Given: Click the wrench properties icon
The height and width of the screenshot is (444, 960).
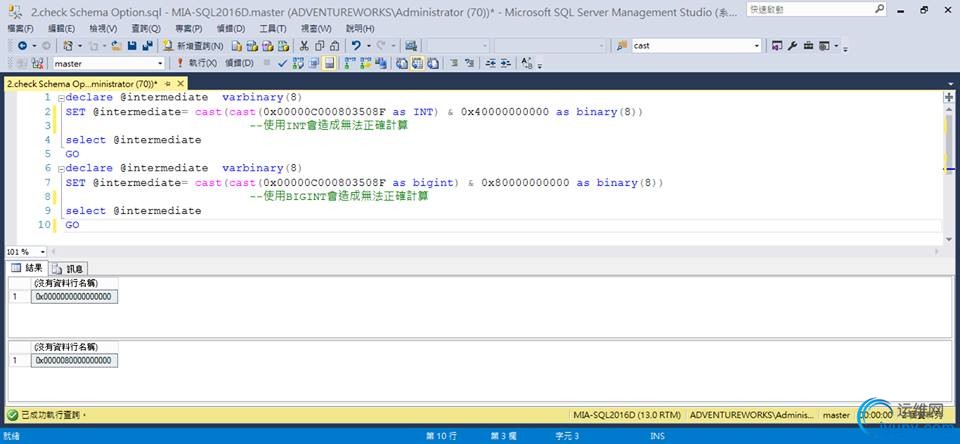Looking at the screenshot, I should (793, 46).
